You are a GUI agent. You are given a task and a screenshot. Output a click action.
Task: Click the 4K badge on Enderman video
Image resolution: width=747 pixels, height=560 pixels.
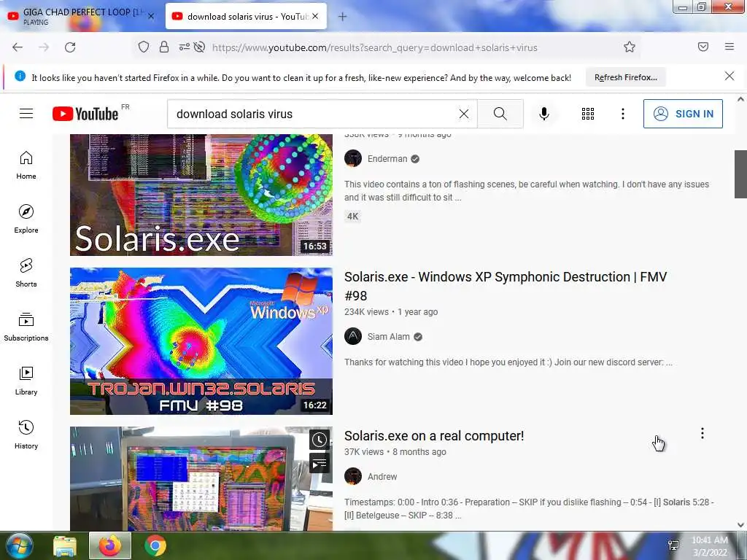click(352, 216)
